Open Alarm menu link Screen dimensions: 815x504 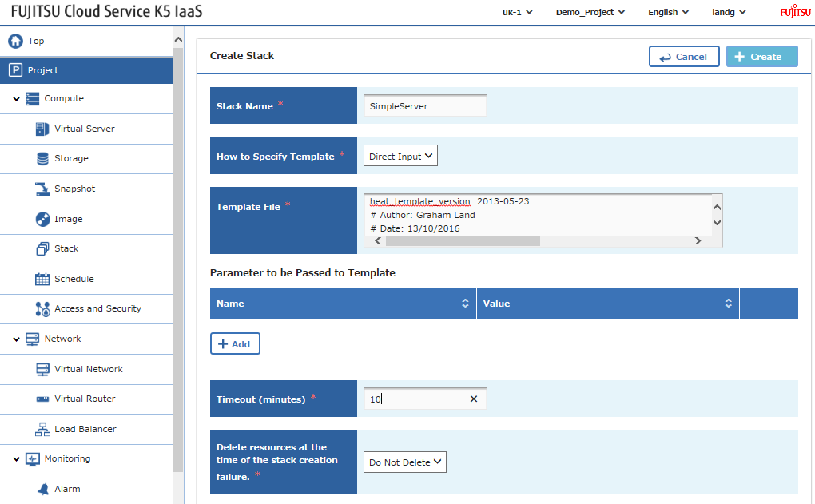point(67,489)
